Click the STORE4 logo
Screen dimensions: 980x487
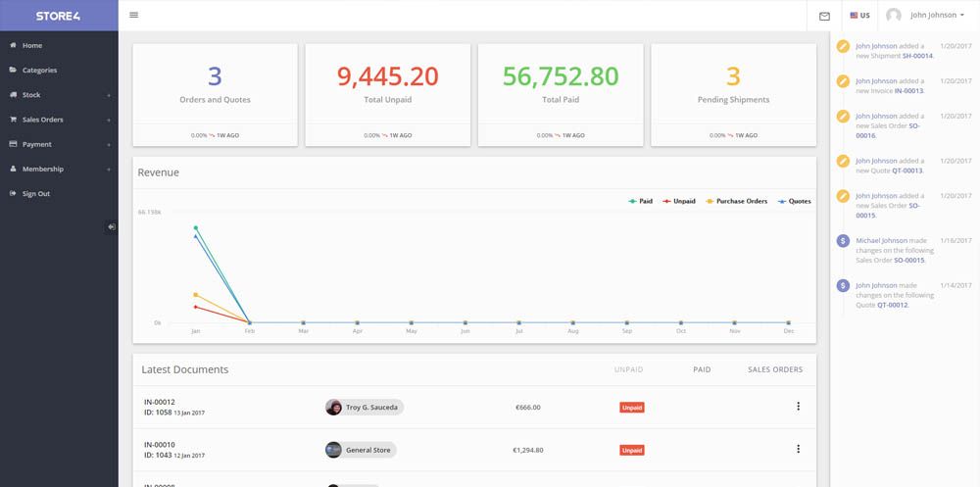(58, 17)
